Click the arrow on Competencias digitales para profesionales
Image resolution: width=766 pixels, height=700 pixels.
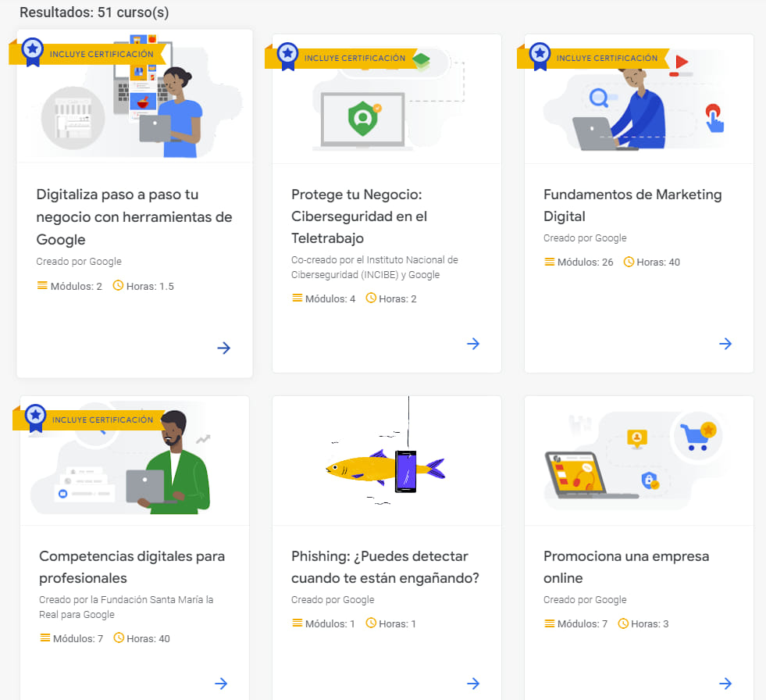(x=221, y=683)
